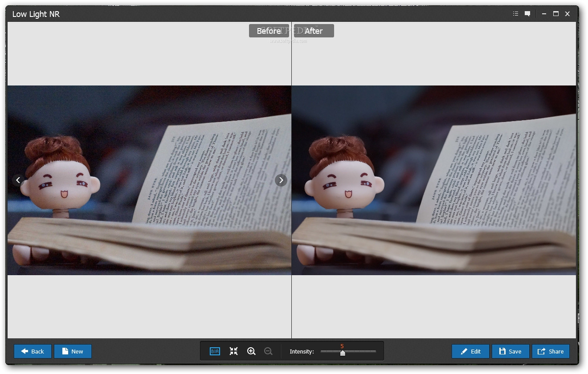Viewport: 588px width, 374px height.
Task: Show next image with right arrow
Action: pos(281,180)
